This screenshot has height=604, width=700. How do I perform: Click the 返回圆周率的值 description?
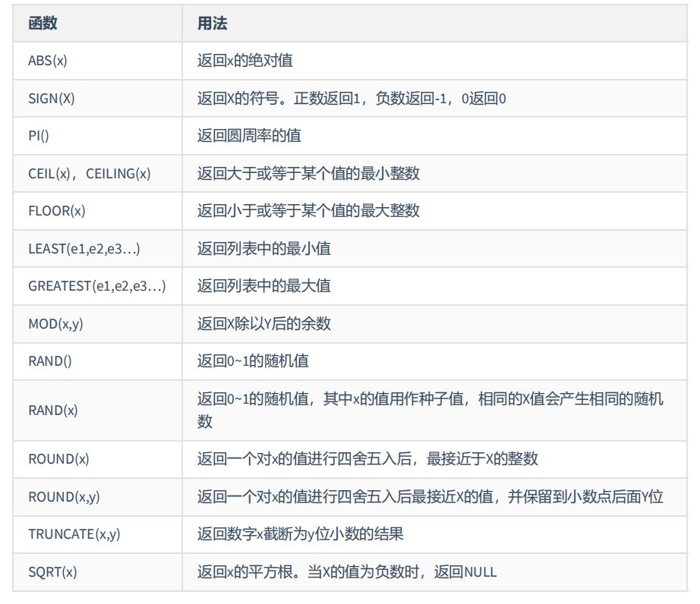coord(249,136)
